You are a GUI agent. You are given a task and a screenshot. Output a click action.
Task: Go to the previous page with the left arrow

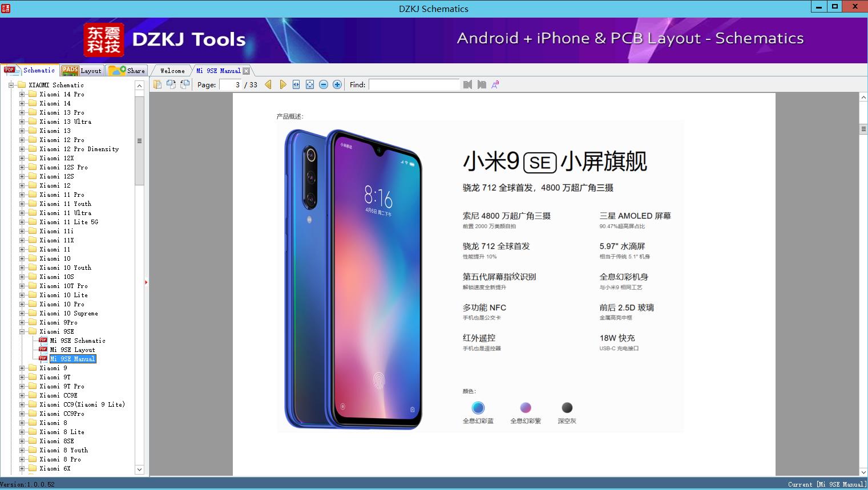tap(268, 84)
